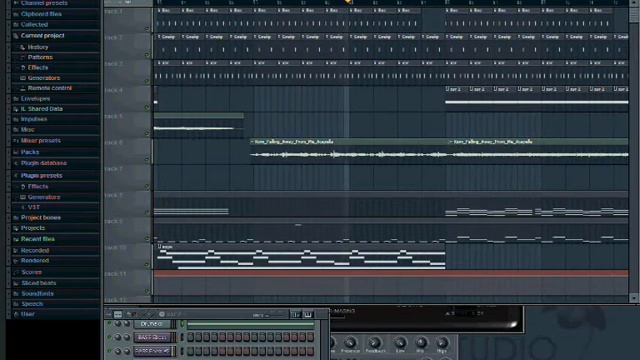The height and width of the screenshot is (360, 640).
Task: Open the Scores folder
Action: click(31, 272)
